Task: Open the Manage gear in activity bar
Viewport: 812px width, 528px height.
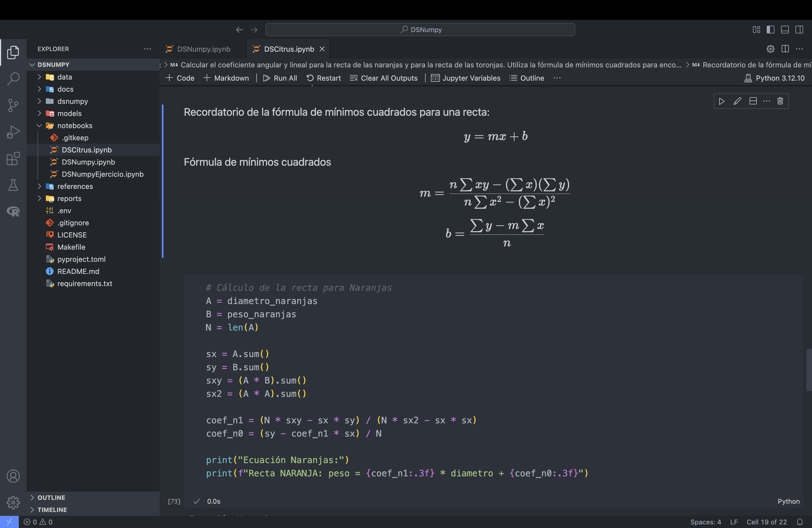Action: (13, 502)
